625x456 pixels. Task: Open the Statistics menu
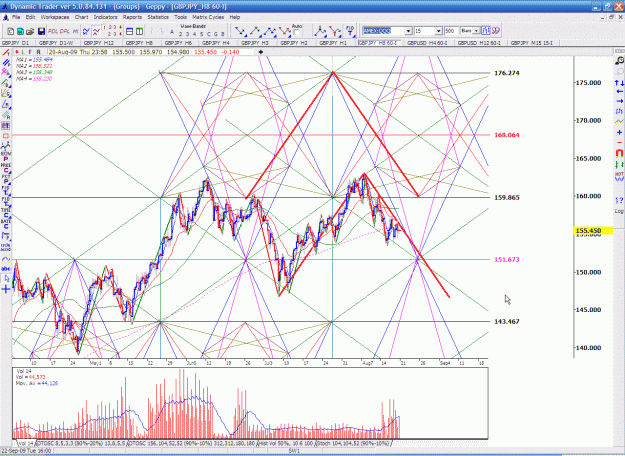tap(158, 17)
